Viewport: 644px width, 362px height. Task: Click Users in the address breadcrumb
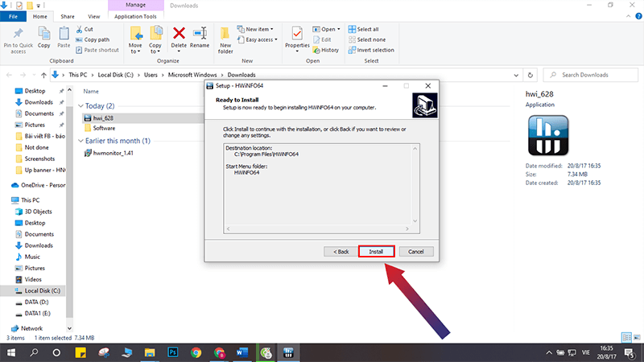(151, 75)
